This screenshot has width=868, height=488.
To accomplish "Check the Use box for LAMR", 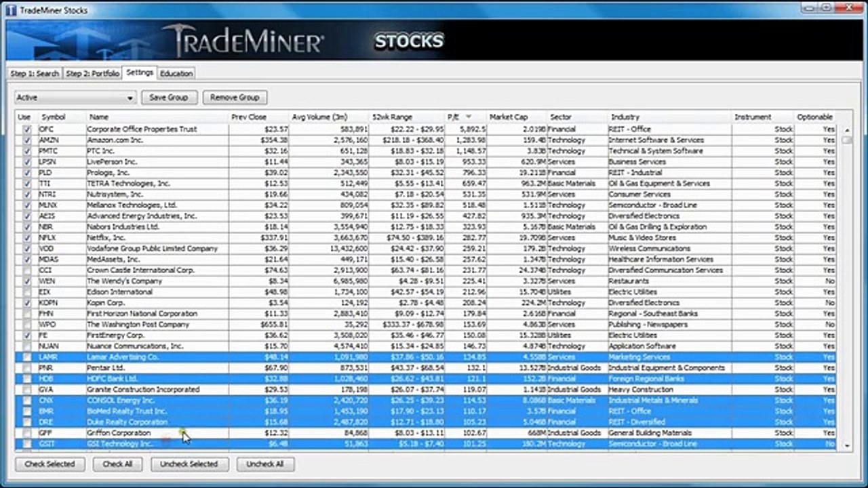I will pyautogui.click(x=27, y=357).
